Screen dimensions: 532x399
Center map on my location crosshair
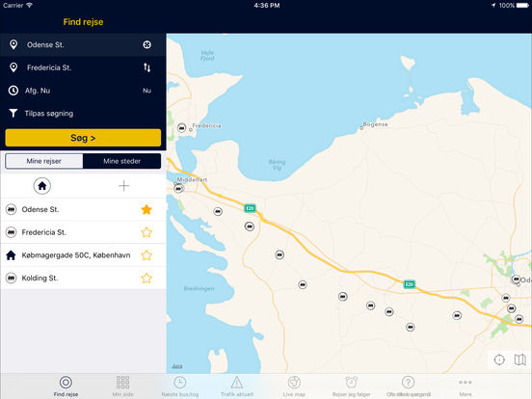pos(499,359)
